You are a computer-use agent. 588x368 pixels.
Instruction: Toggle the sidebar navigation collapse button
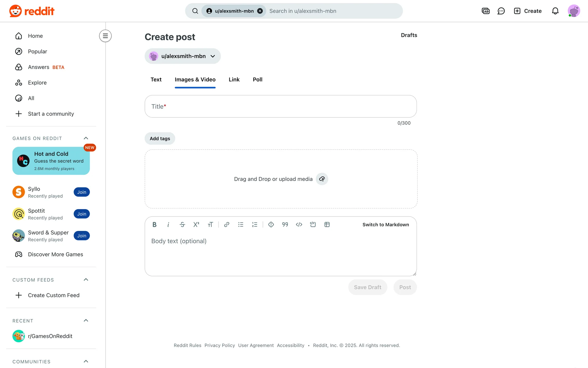pos(105,36)
